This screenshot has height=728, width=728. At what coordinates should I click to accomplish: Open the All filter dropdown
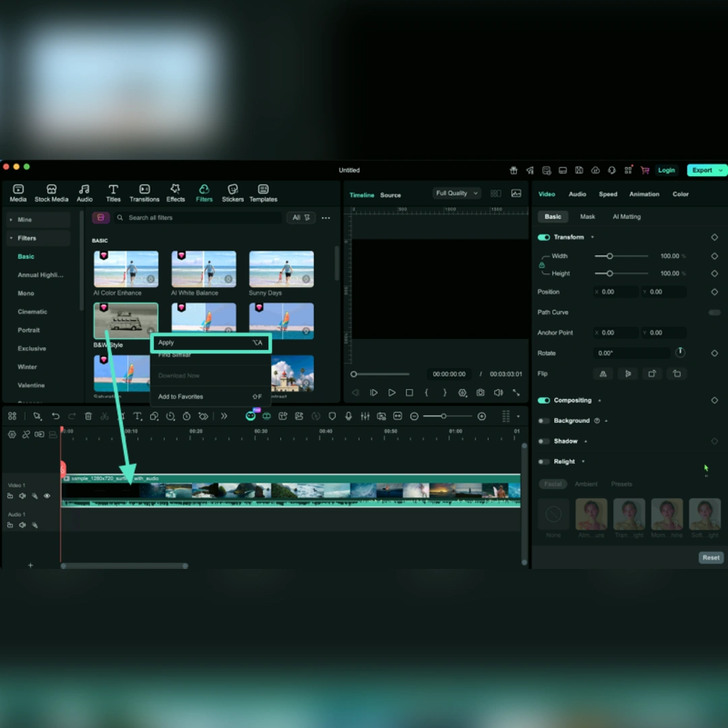pos(301,218)
